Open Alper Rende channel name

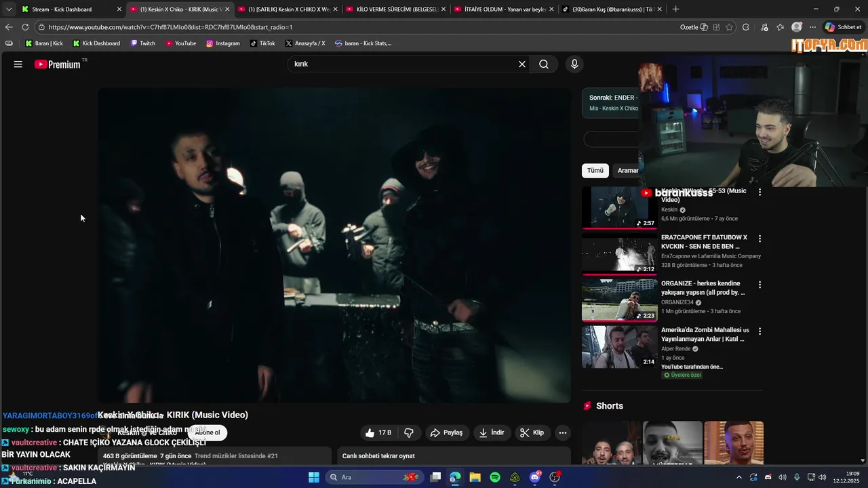(x=676, y=348)
